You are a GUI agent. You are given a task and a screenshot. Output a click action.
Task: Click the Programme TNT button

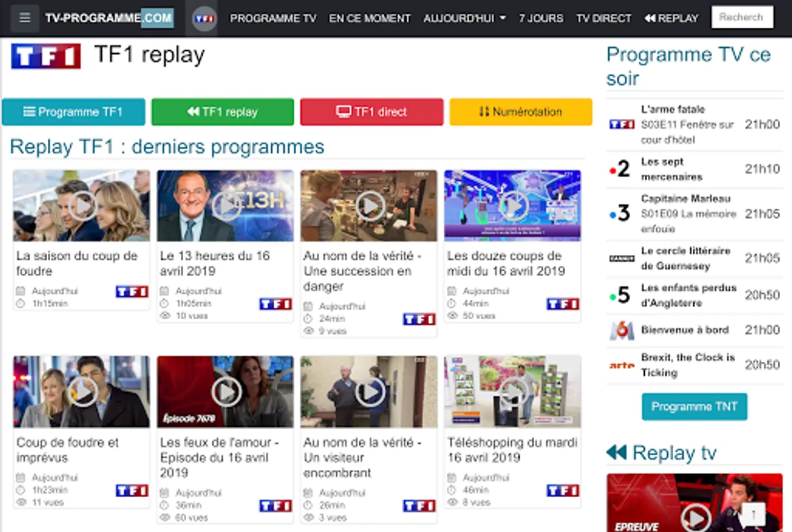coord(694,407)
